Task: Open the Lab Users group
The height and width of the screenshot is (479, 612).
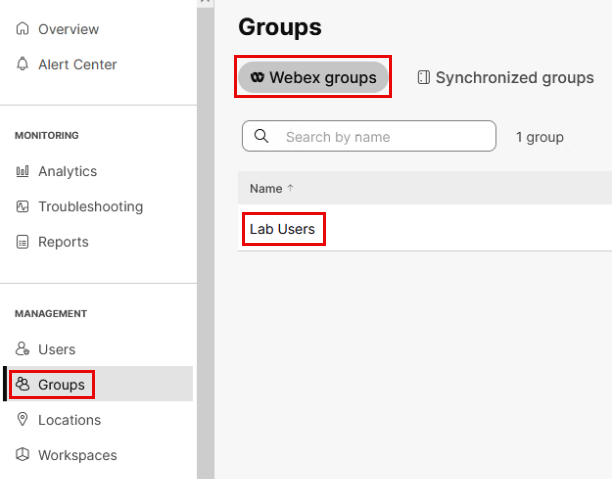Action: tap(282, 229)
